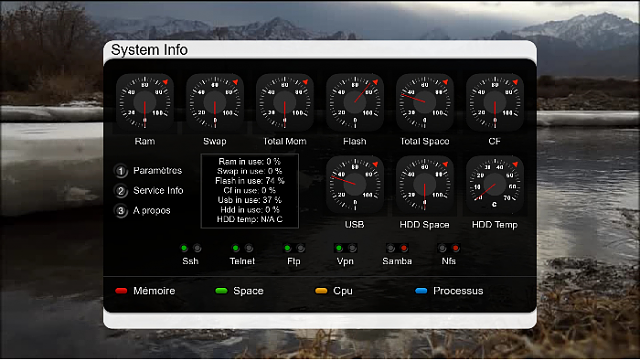Click the USB usage gauge

coord(355,185)
